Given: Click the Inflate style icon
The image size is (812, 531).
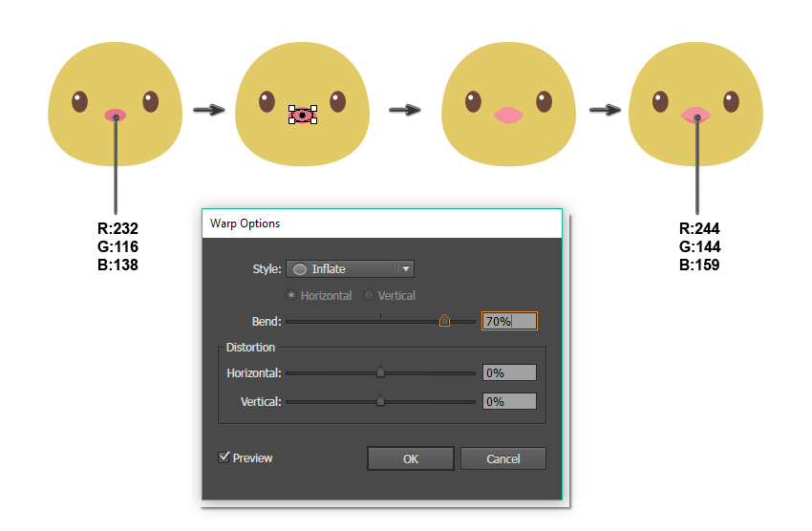Looking at the screenshot, I should coord(300,269).
